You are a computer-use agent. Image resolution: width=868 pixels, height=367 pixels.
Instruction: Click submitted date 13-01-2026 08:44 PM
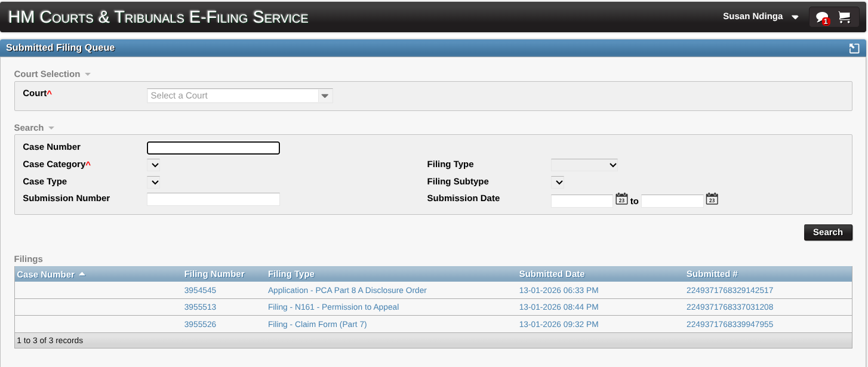559,307
